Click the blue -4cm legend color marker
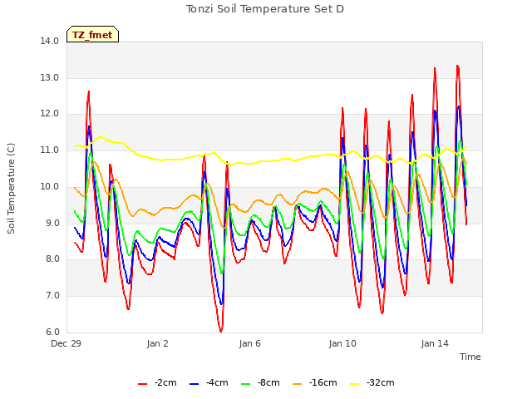Screen dimensions: 532x399 click(194, 384)
